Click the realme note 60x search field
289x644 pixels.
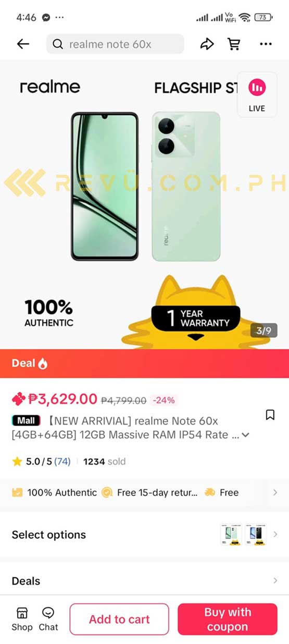click(115, 44)
